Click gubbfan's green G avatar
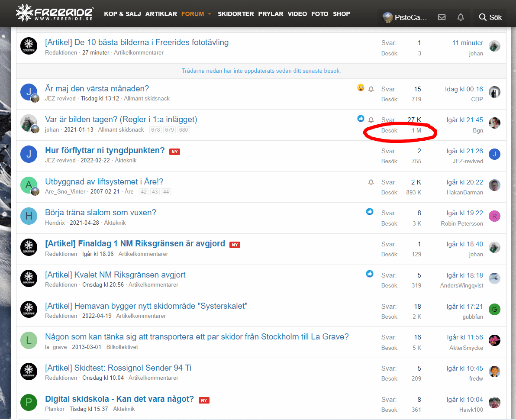This screenshot has width=516, height=420. [494, 309]
